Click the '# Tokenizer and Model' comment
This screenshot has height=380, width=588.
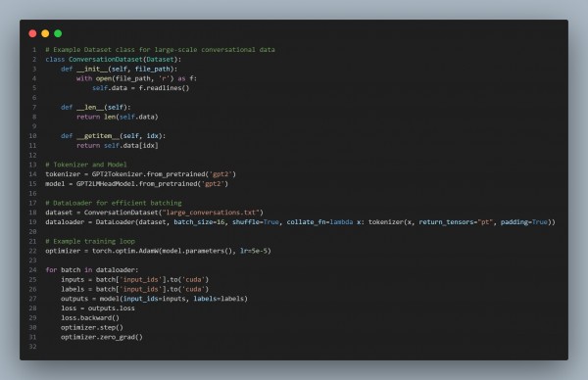(x=86, y=165)
